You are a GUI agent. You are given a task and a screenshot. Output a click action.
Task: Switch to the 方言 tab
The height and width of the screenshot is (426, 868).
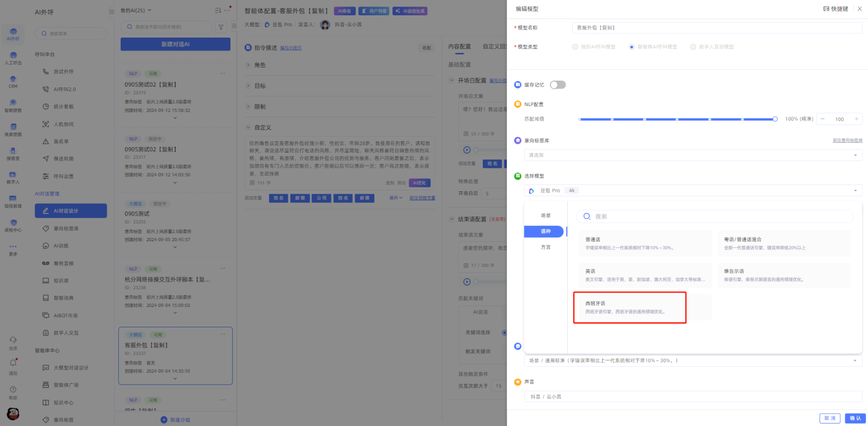point(546,247)
